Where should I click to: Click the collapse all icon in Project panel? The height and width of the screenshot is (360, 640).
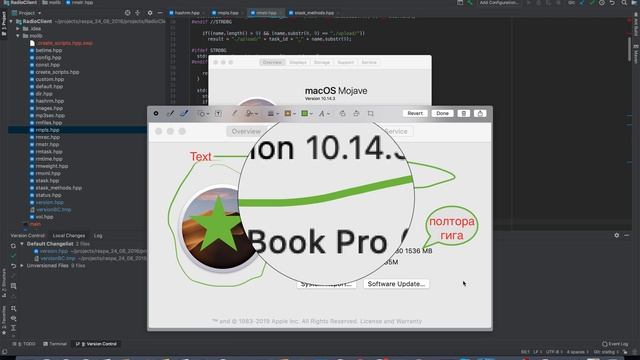pos(138,13)
